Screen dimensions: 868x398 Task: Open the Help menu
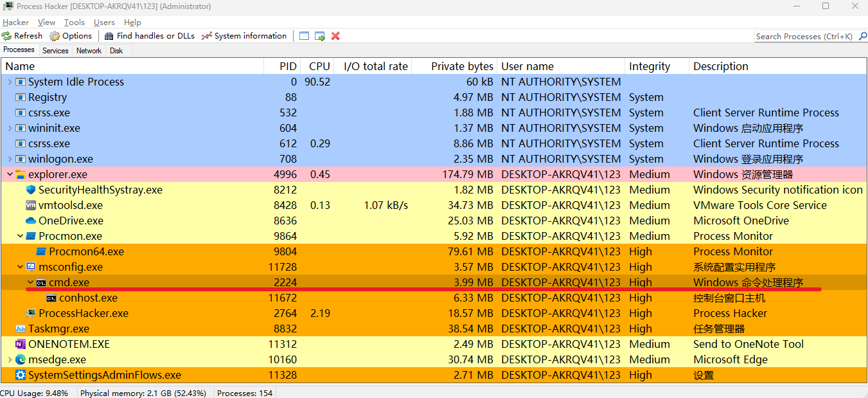[x=132, y=23]
